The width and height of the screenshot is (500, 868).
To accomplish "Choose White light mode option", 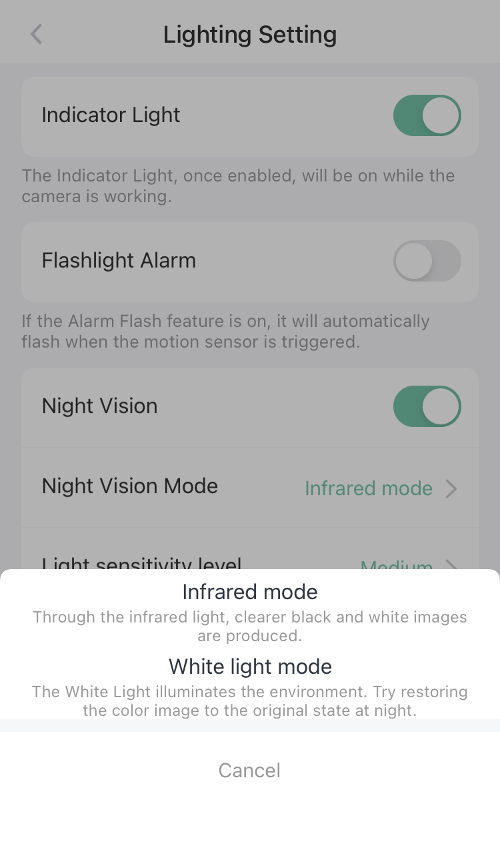I will [250, 667].
